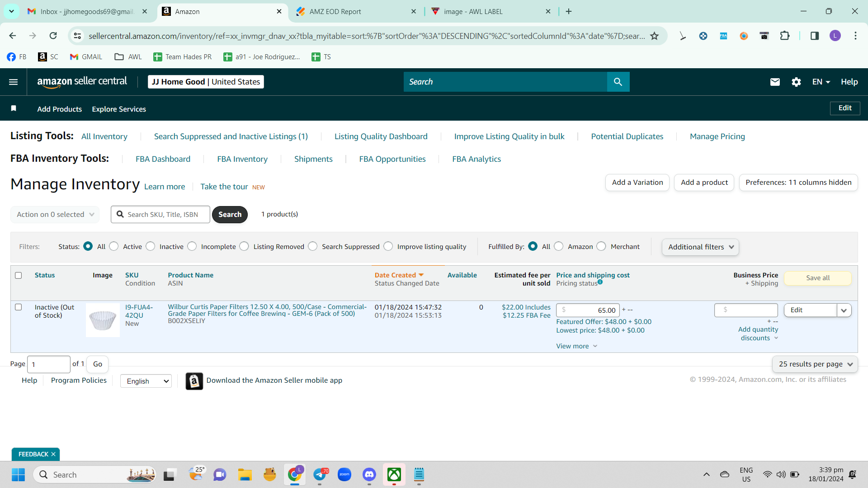This screenshot has width=868, height=488.
Task: Open File Explorer from the taskbar
Action: pyautogui.click(x=245, y=474)
